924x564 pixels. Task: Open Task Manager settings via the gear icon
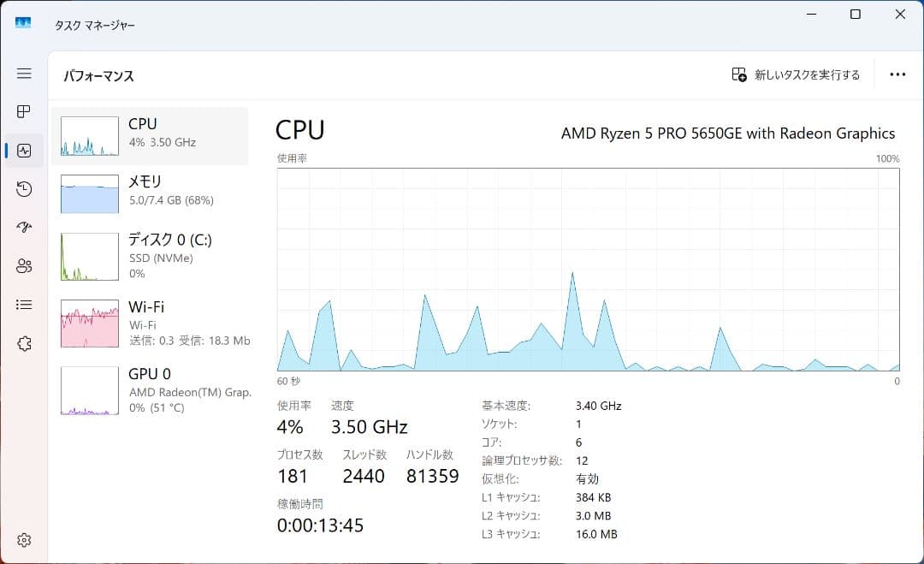tap(23, 539)
